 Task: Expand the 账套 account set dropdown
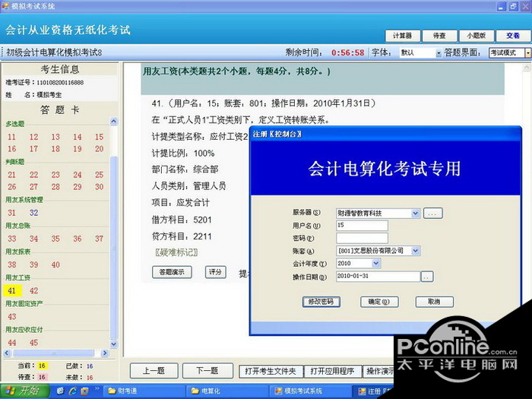pyautogui.click(x=415, y=251)
